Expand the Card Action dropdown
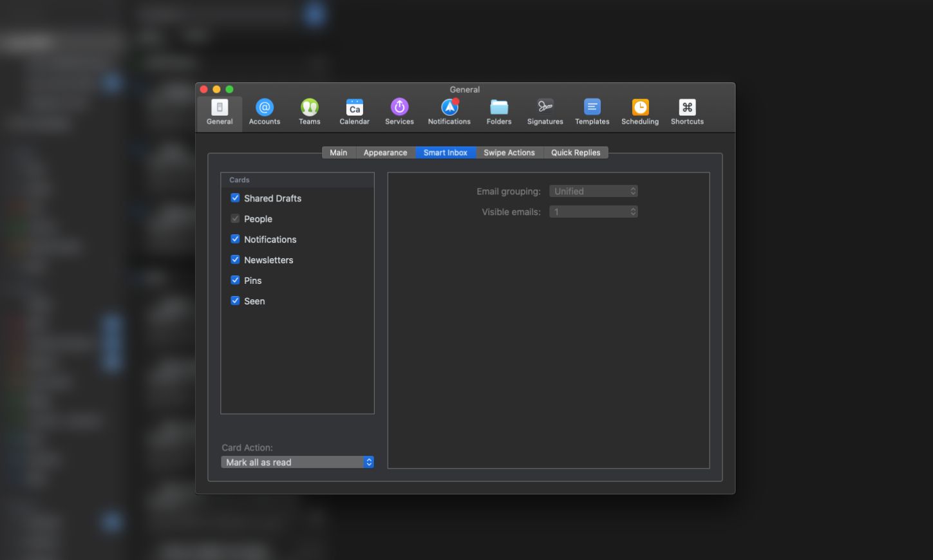 (297, 462)
